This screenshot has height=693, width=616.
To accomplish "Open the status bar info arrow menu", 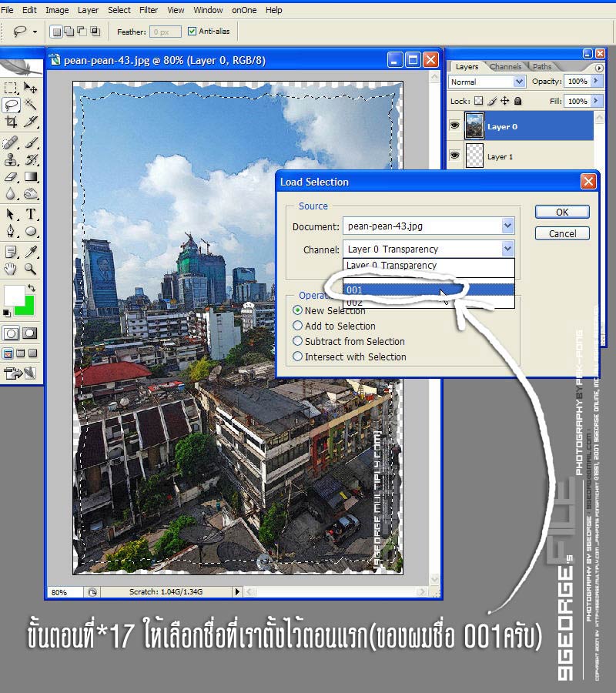I will point(237,591).
